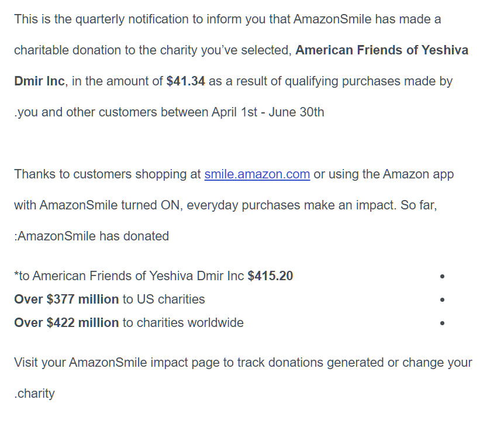Click the "to US charities" text
The height and width of the screenshot is (427, 504).
(164, 299)
